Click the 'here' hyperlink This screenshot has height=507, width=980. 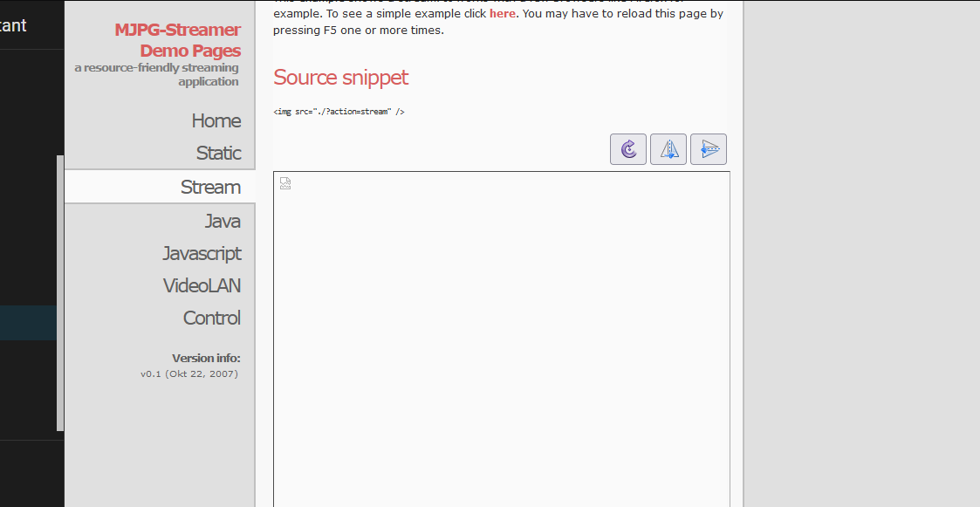502,13
